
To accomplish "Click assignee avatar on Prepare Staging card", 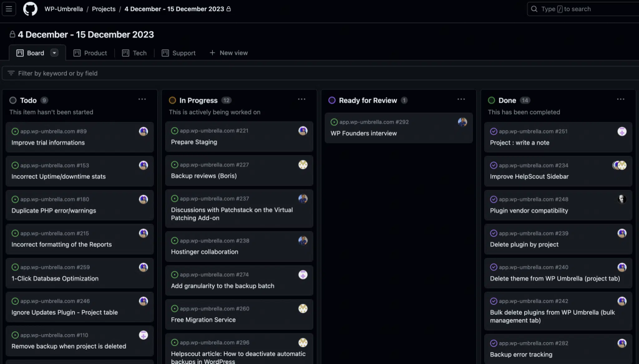I will pos(303,131).
